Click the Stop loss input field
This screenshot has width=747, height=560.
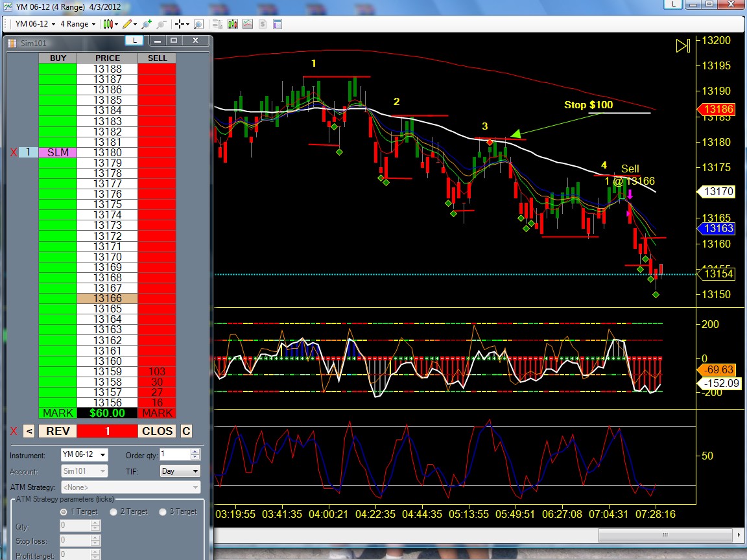click(75, 540)
